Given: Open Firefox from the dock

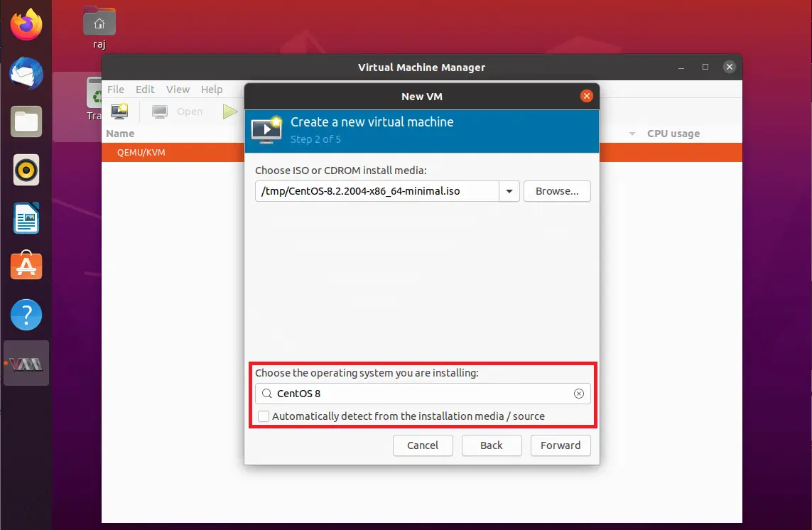Looking at the screenshot, I should pyautogui.click(x=26, y=24).
